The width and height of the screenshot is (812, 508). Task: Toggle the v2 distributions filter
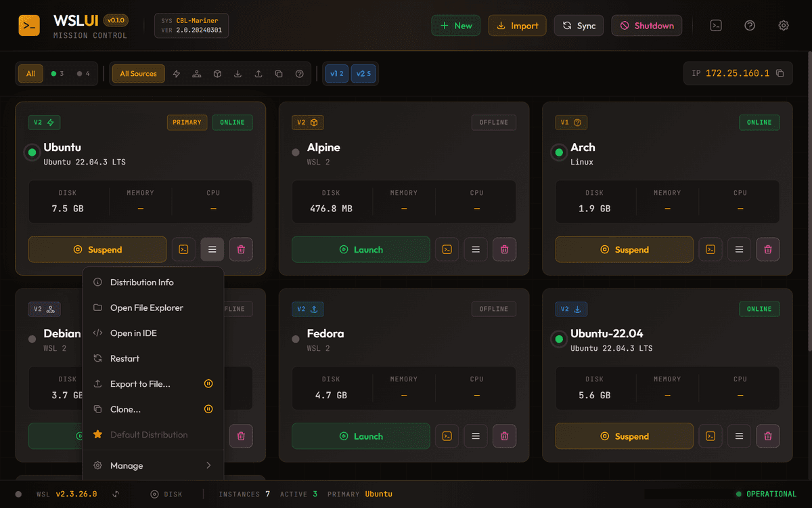coord(364,73)
